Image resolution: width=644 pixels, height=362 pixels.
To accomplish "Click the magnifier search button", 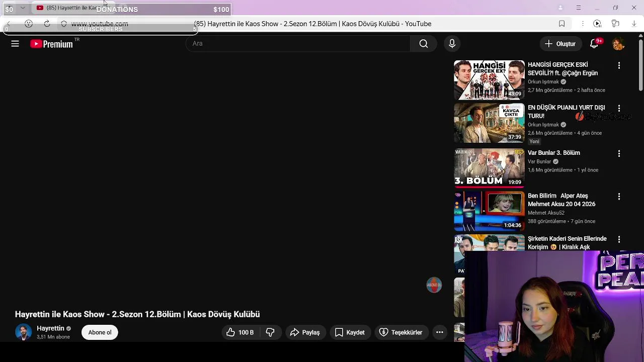I will coord(424,44).
